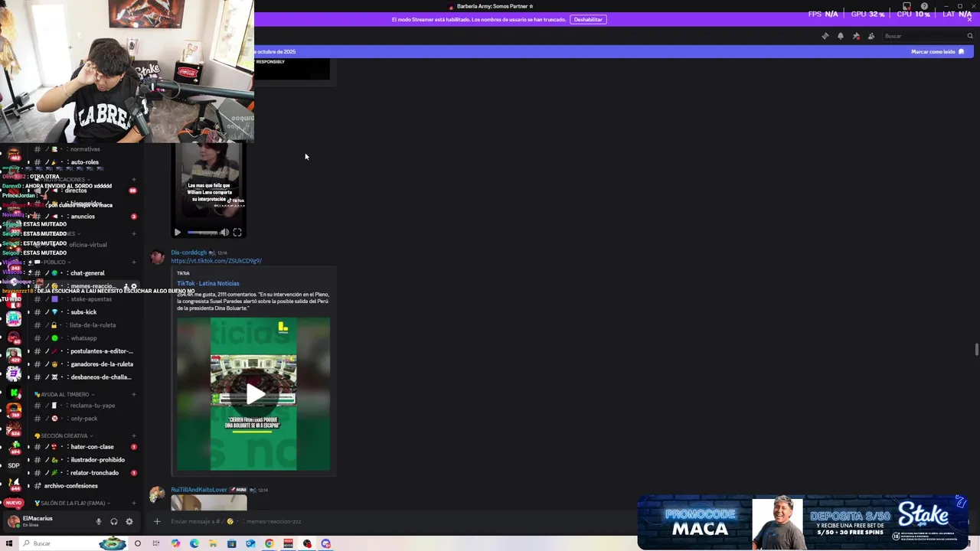Add channel to AYUDA AL TIMBERO category
The width and height of the screenshot is (980, 551).
[134, 395]
